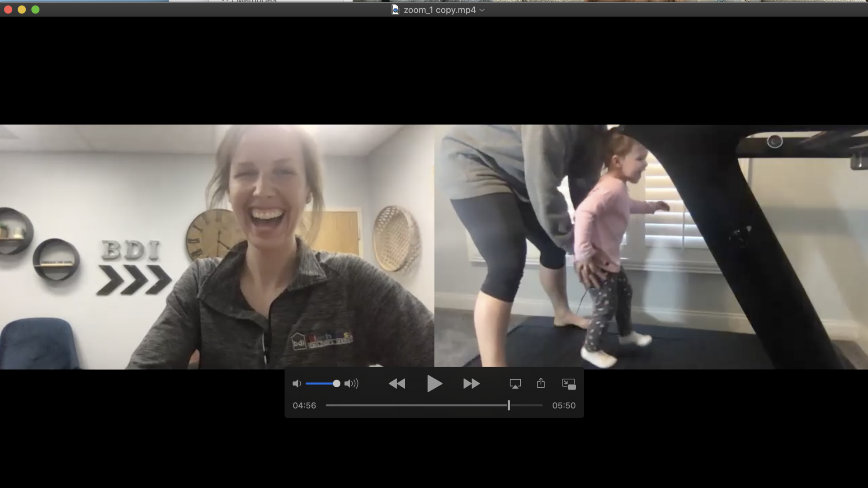Set volume to maximum via the loud speaker icon
868x488 pixels.
(351, 384)
